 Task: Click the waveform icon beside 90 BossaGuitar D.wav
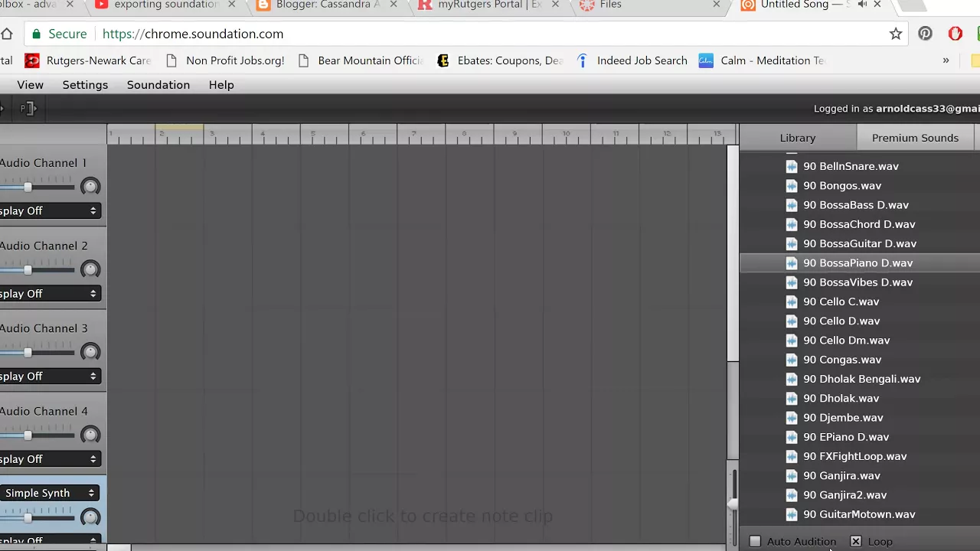792,243
